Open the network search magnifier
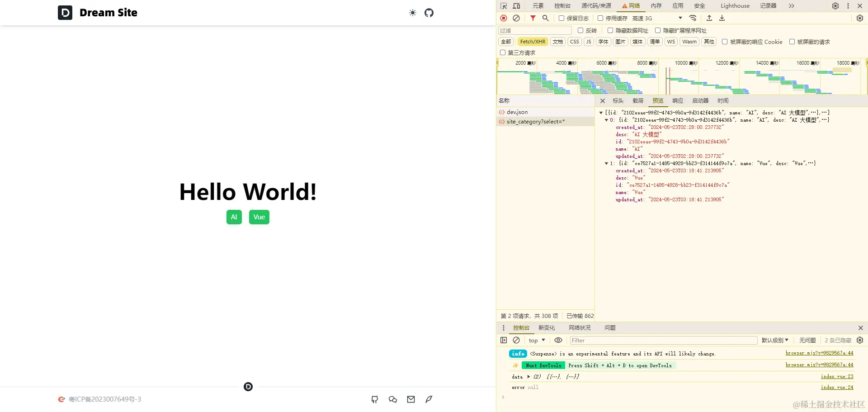Viewport: 868px width, 412px height. click(546, 18)
